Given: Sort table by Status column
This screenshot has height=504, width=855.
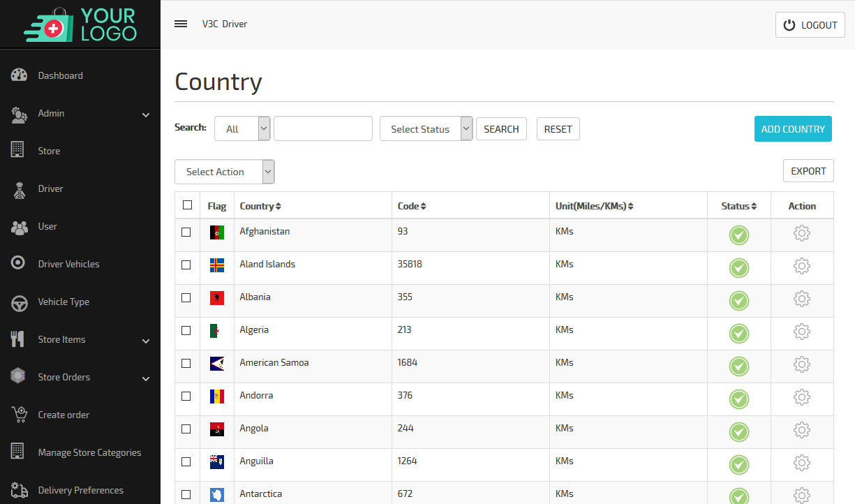Looking at the screenshot, I should (739, 206).
